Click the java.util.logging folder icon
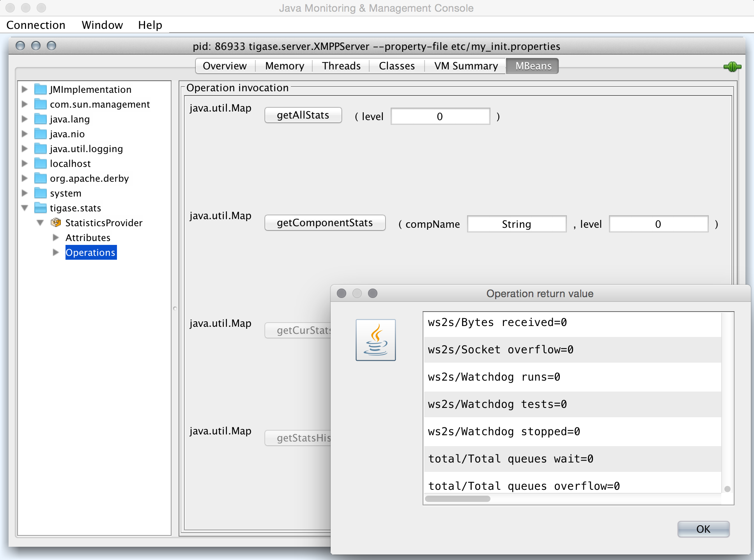 coord(41,149)
